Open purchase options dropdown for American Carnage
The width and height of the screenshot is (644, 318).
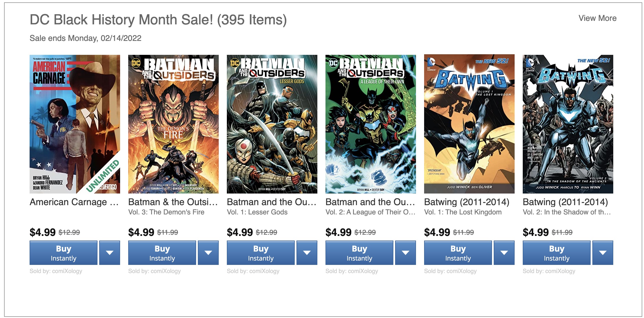110,253
